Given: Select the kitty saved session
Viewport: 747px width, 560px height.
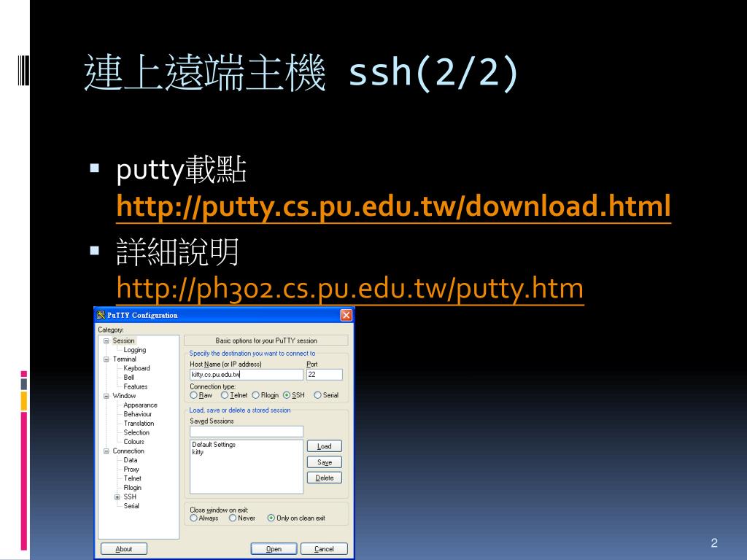Looking at the screenshot, I should 198,452.
